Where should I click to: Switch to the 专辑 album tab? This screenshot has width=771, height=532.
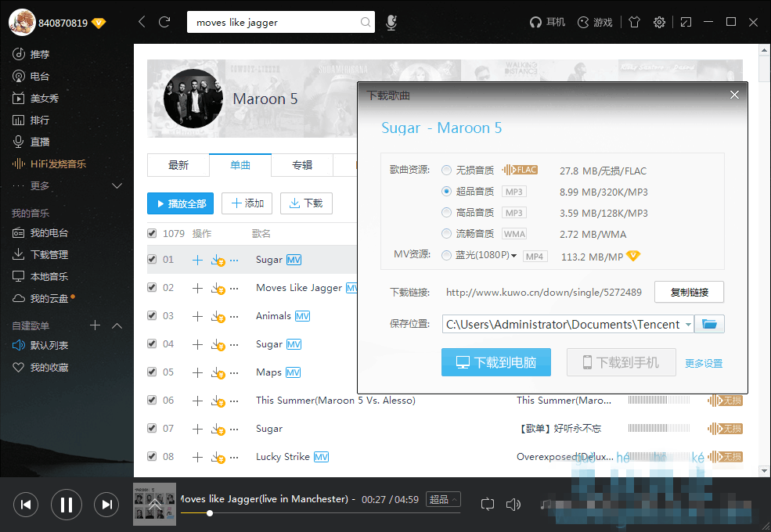tap(302, 165)
